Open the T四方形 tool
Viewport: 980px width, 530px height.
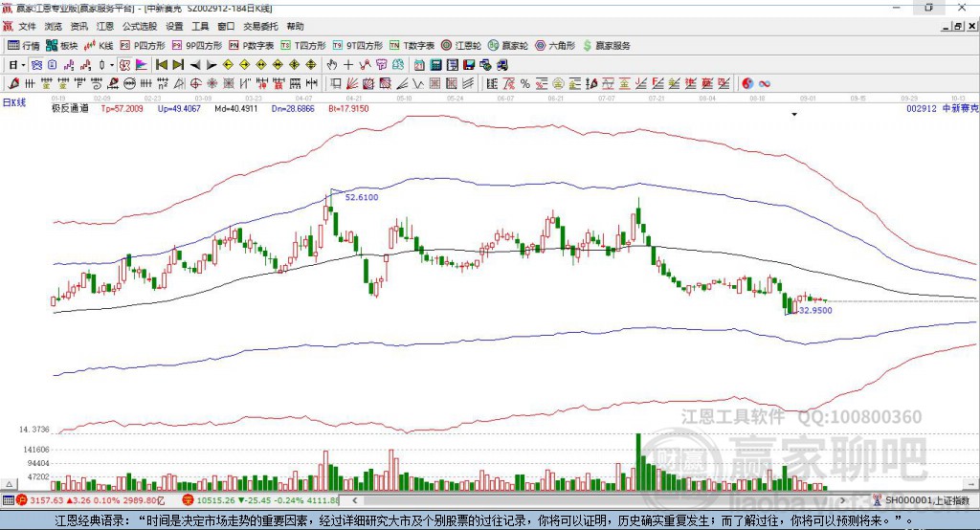(x=303, y=46)
